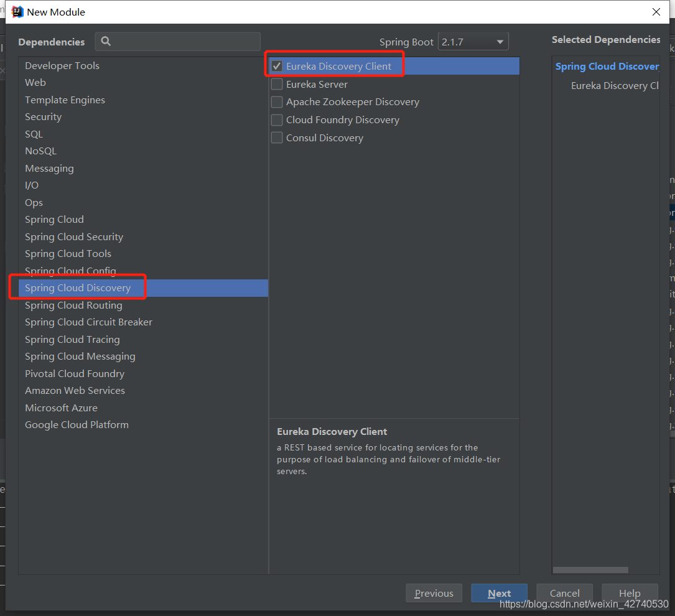Select Spring Cloud Discovery category
The height and width of the screenshot is (616, 675).
coord(143,288)
